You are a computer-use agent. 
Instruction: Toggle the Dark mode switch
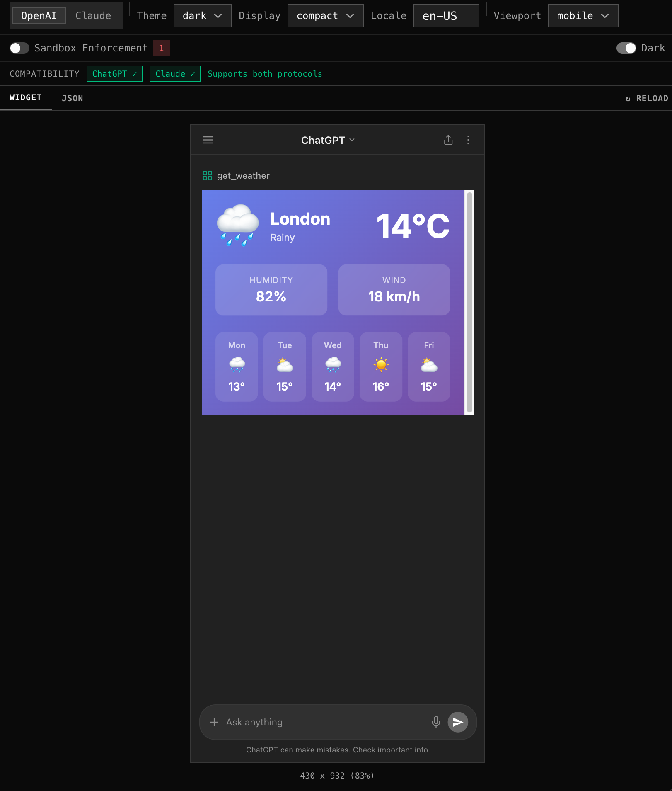[626, 48]
